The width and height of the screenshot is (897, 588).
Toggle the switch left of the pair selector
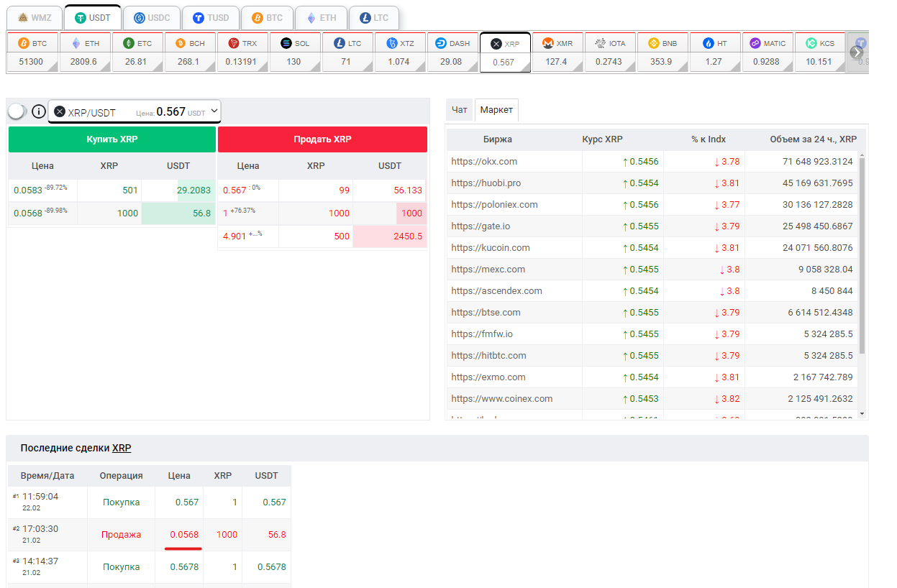17,112
